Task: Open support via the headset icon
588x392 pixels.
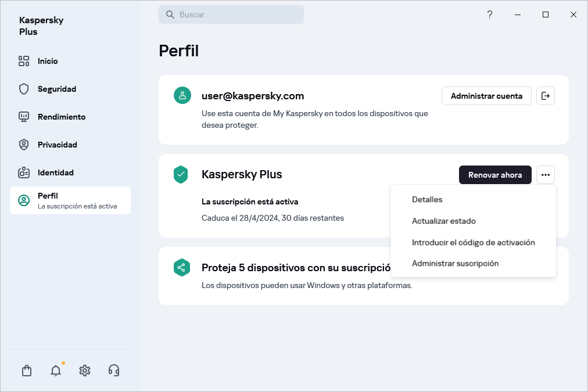Action: pyautogui.click(x=114, y=371)
